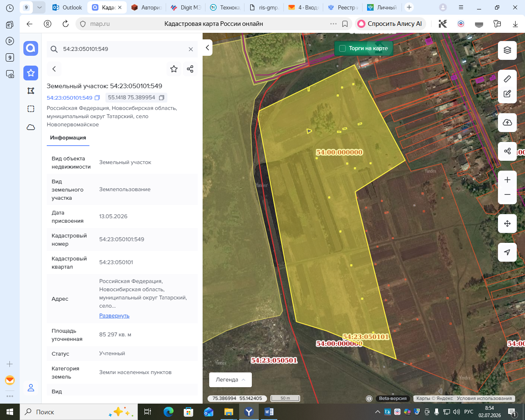The image size is (525, 420).
Task: Switch to the Личный browser tab
Action: 383,7
